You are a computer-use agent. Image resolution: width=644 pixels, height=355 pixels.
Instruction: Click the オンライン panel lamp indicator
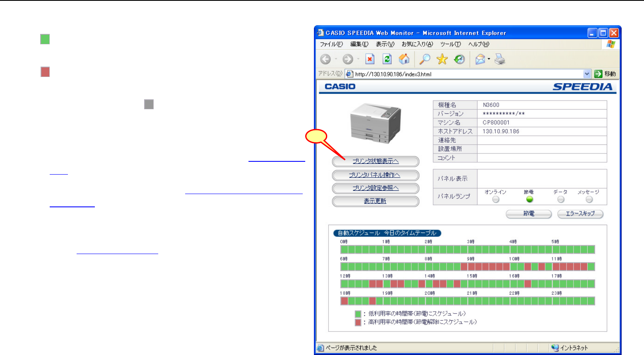coord(496,199)
